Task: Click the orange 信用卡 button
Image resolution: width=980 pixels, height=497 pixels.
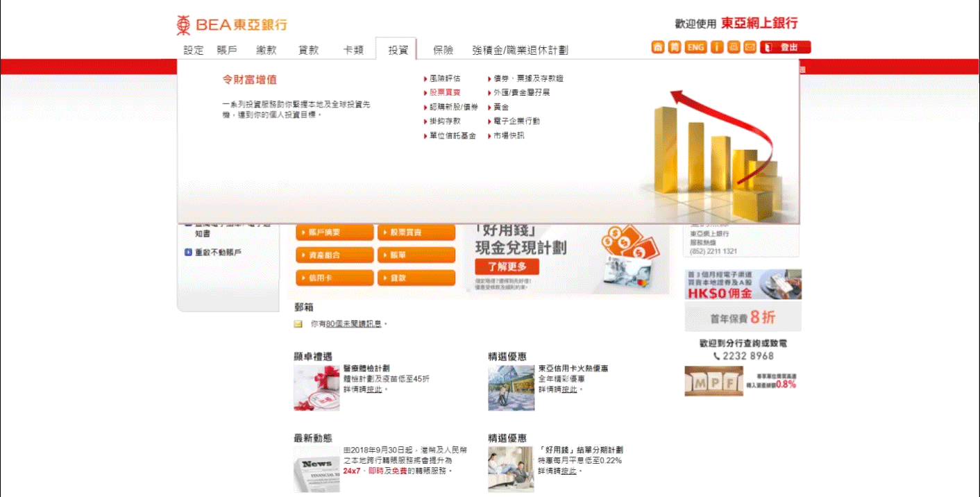Action: pos(335,278)
